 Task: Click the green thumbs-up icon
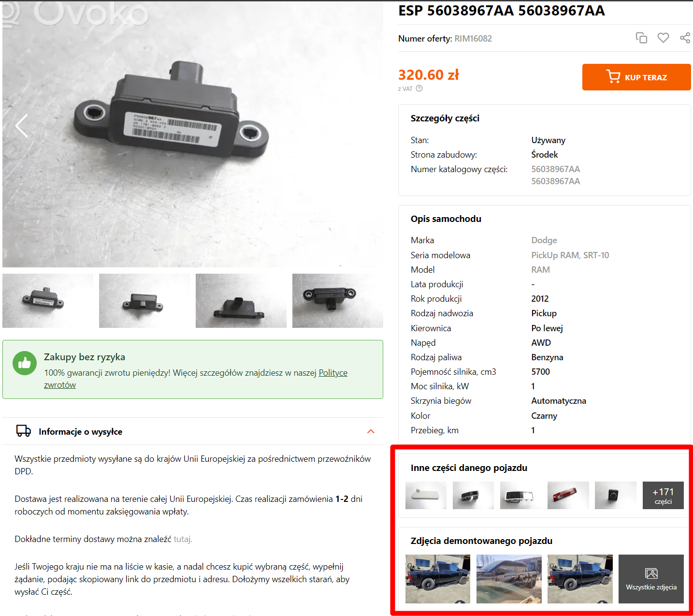click(x=25, y=363)
